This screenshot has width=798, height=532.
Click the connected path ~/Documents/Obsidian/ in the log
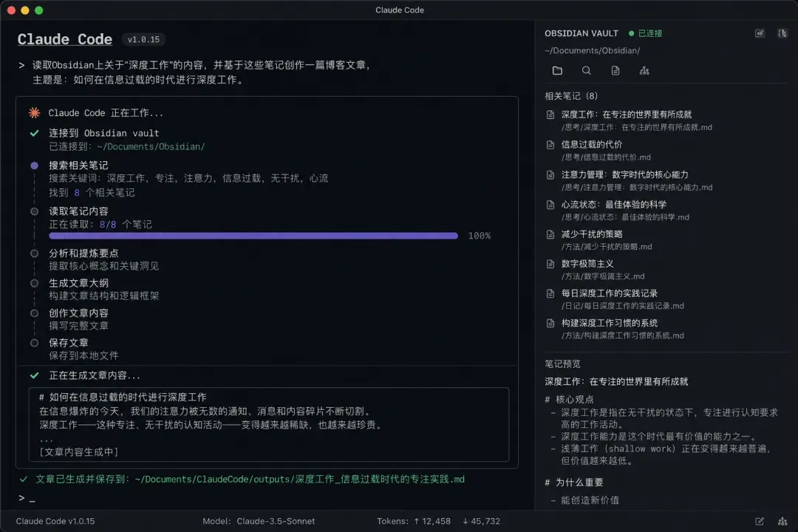(151, 146)
